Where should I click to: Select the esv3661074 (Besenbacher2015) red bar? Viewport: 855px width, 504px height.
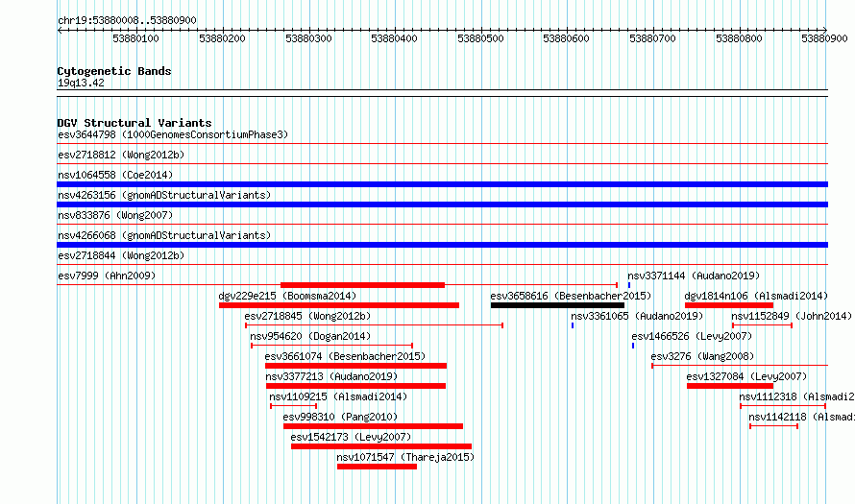[355, 366]
